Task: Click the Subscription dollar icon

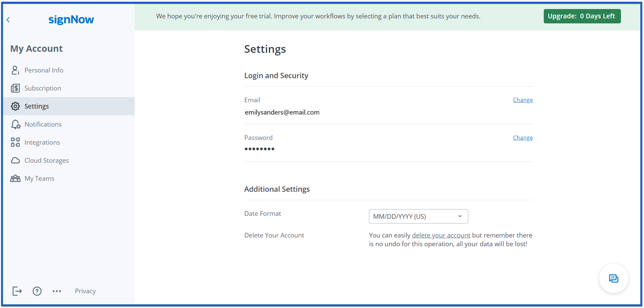Action: pos(15,88)
